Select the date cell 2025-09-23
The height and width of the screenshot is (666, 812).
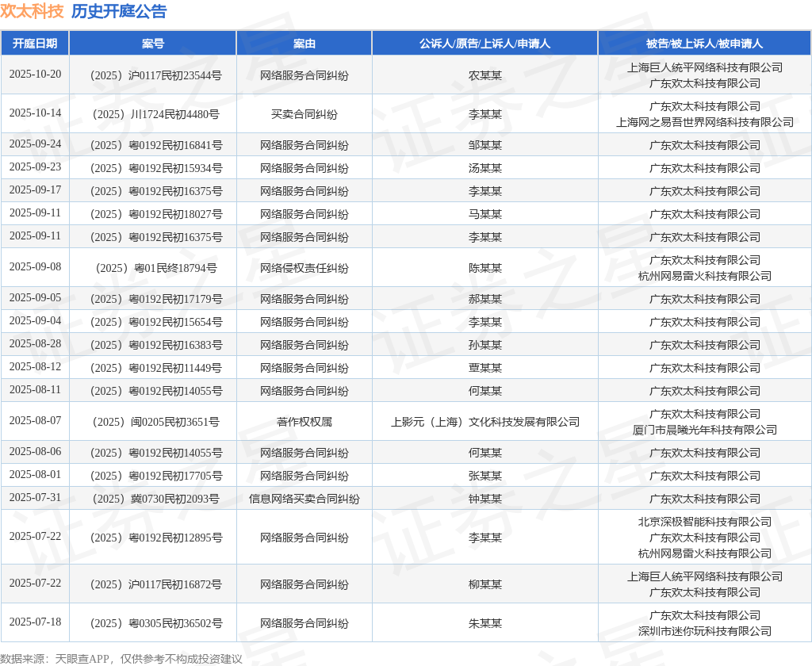click(35, 166)
